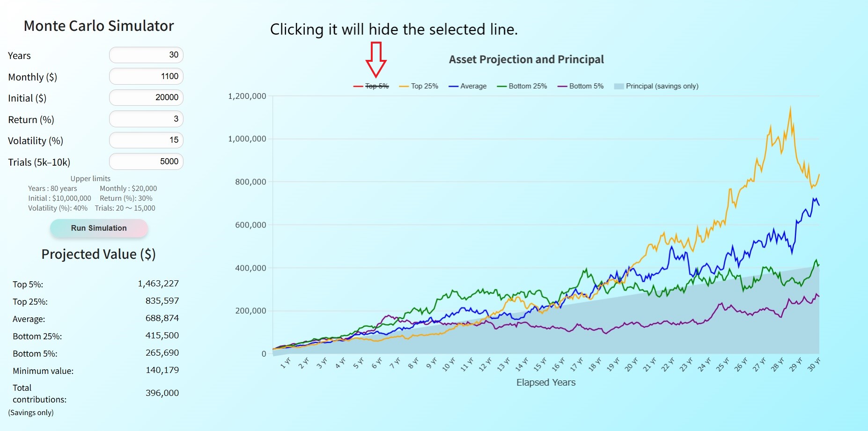Click the Trials (5k–10k) input field
Screen dimensions: 868x431
[x=146, y=161]
